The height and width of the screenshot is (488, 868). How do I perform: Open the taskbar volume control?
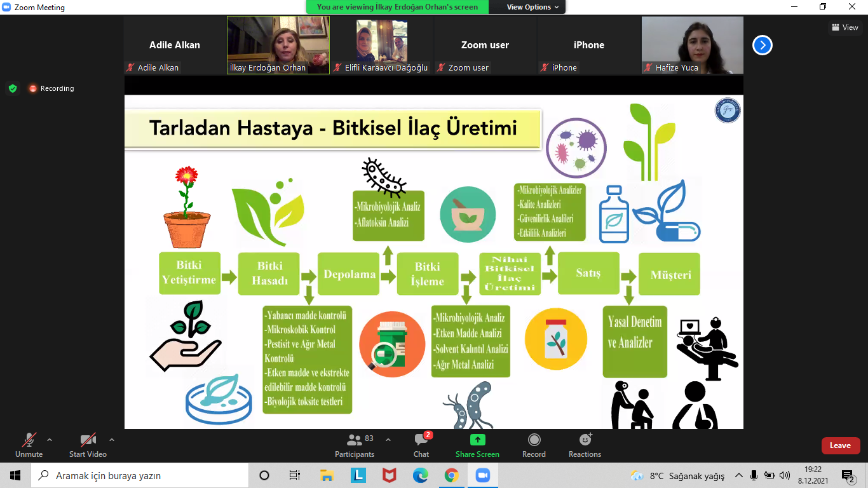(784, 475)
